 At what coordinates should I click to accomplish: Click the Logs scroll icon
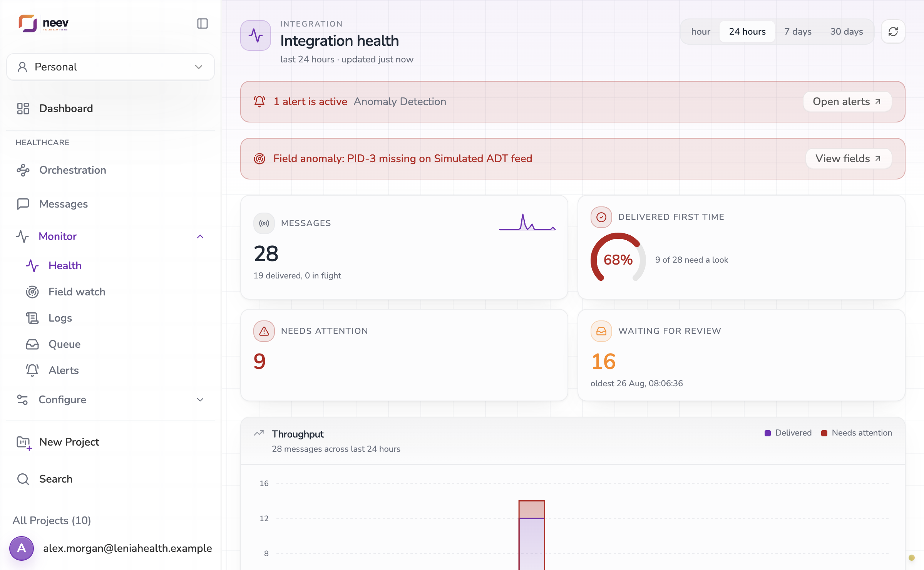click(x=32, y=318)
